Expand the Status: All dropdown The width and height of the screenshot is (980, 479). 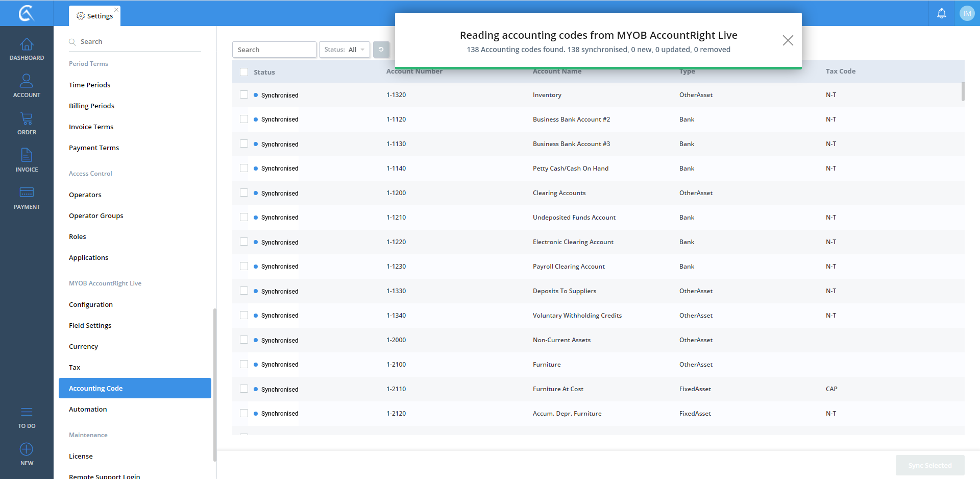[345, 50]
